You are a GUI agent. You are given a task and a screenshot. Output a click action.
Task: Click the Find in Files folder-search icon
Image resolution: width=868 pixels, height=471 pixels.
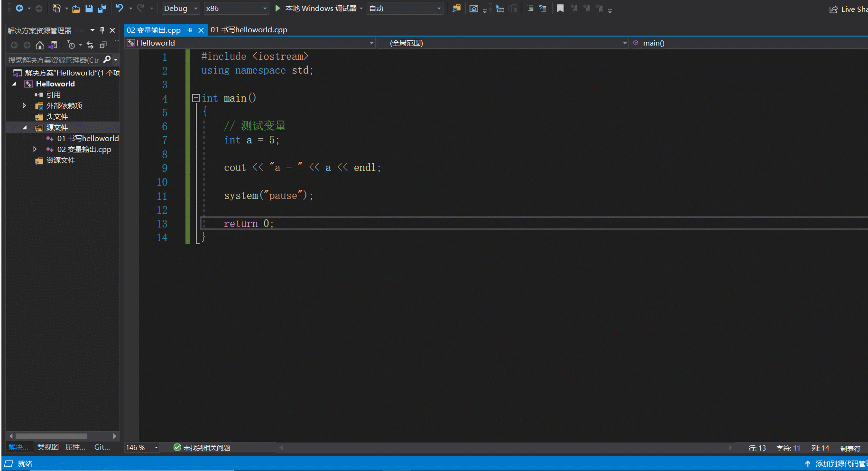pos(456,8)
